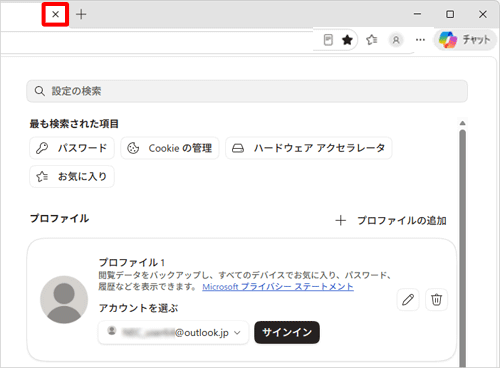Screen dimensions: 500x368
Task: Click the 設定の検索 search field
Action: click(247, 91)
